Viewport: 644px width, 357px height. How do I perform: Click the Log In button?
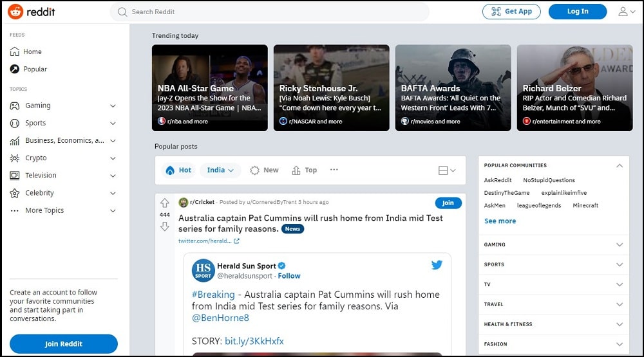578,12
